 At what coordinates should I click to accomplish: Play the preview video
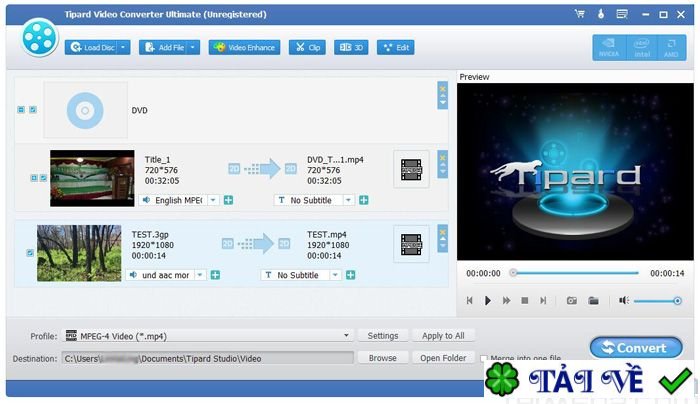point(488,300)
